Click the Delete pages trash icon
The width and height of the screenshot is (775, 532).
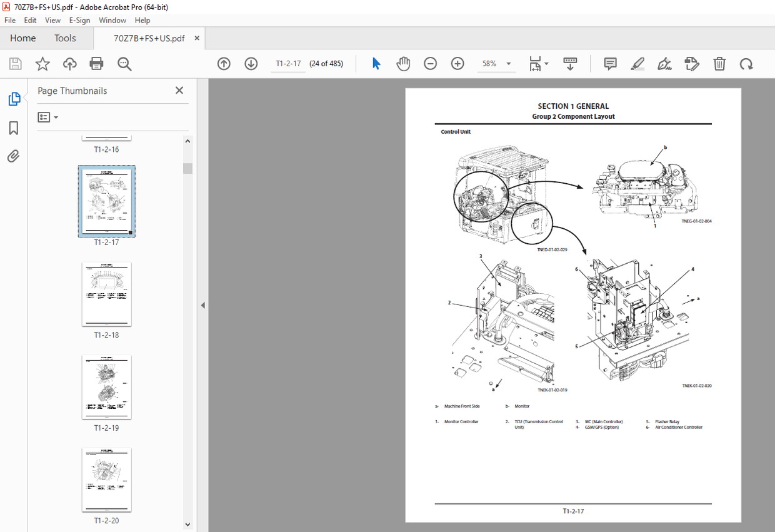tap(719, 63)
